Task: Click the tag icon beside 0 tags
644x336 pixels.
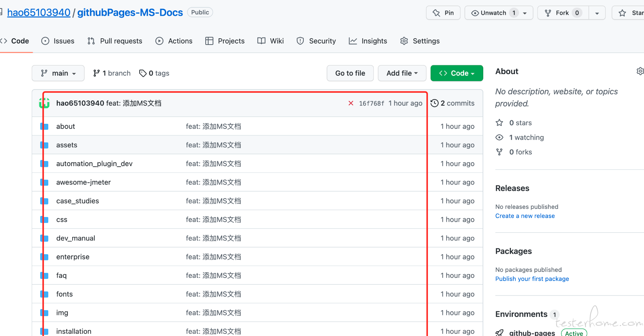Action: (x=143, y=73)
